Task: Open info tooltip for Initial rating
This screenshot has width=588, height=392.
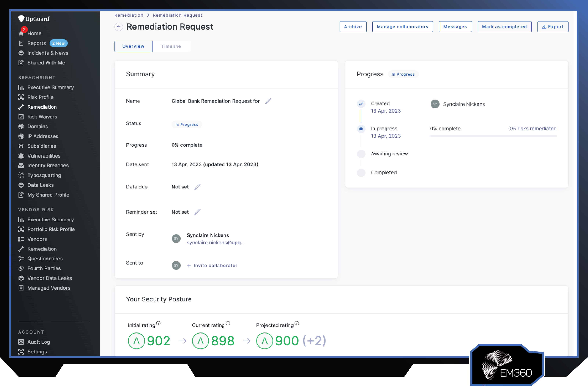Action: [158, 323]
